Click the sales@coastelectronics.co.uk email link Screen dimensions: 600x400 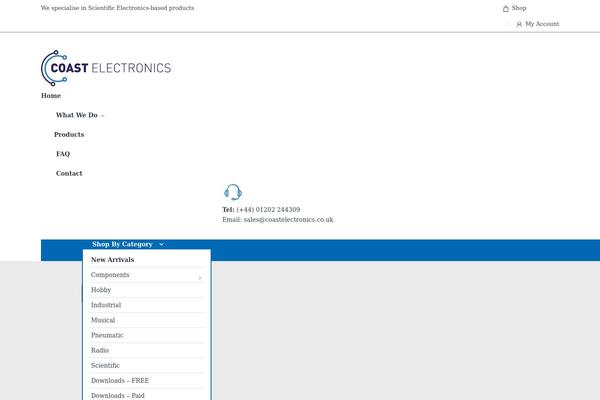point(289,220)
